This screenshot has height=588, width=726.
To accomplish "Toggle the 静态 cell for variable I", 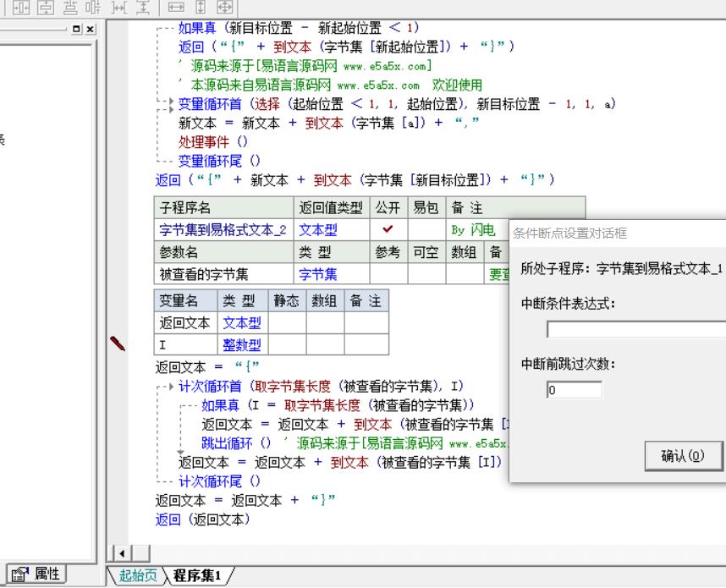I will 287,344.
